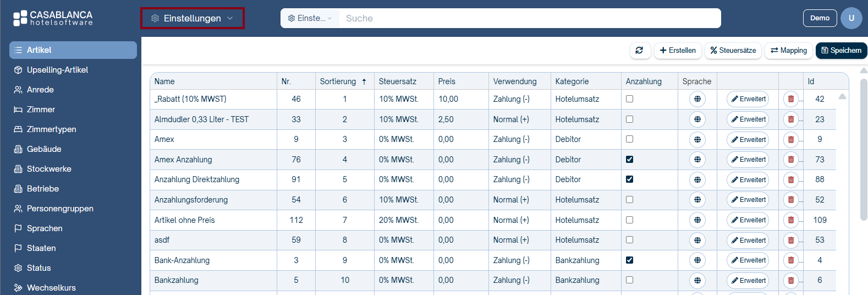
Task: Click the table scroll-up arrow
Action: 842,96
